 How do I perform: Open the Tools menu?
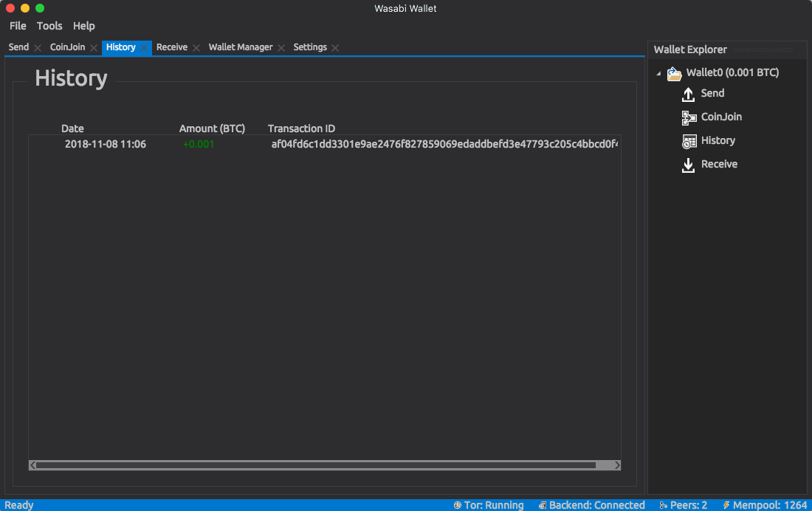coord(49,26)
